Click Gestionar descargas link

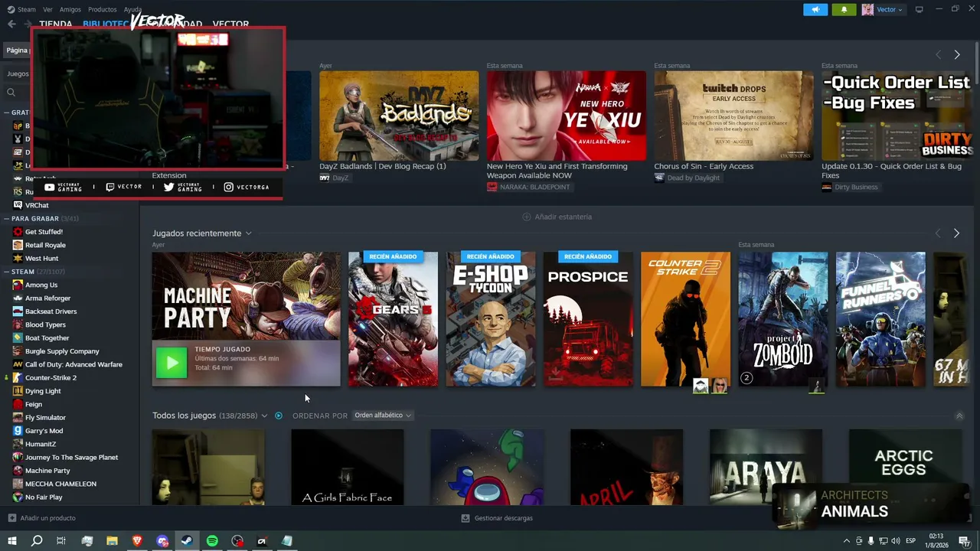click(x=504, y=518)
